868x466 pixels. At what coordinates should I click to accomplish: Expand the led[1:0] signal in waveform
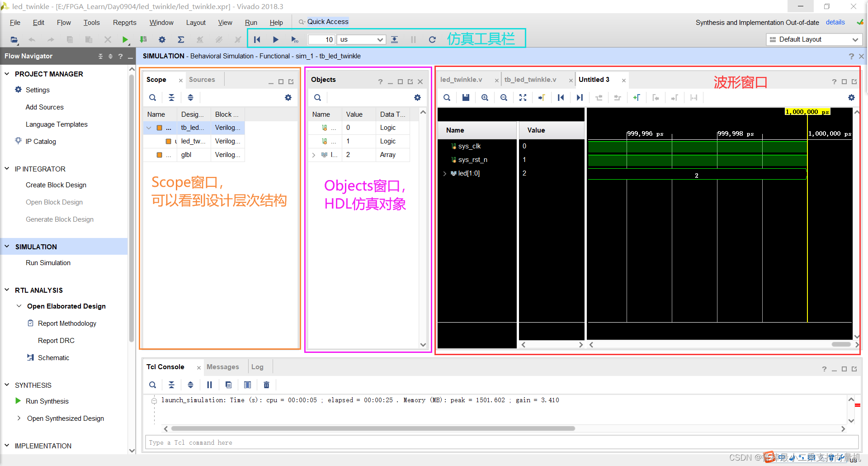click(x=445, y=174)
